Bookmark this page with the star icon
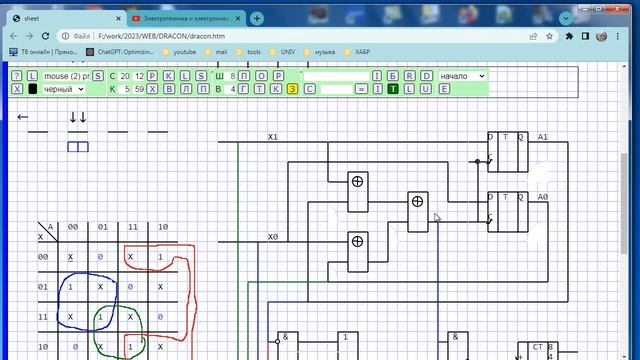Screen dimensions: 640x360 coord(549,36)
